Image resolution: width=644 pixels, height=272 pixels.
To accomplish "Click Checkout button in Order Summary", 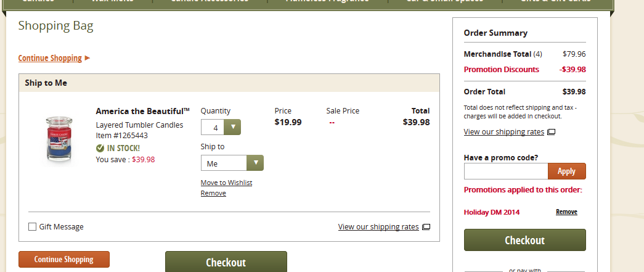I will tap(524, 240).
